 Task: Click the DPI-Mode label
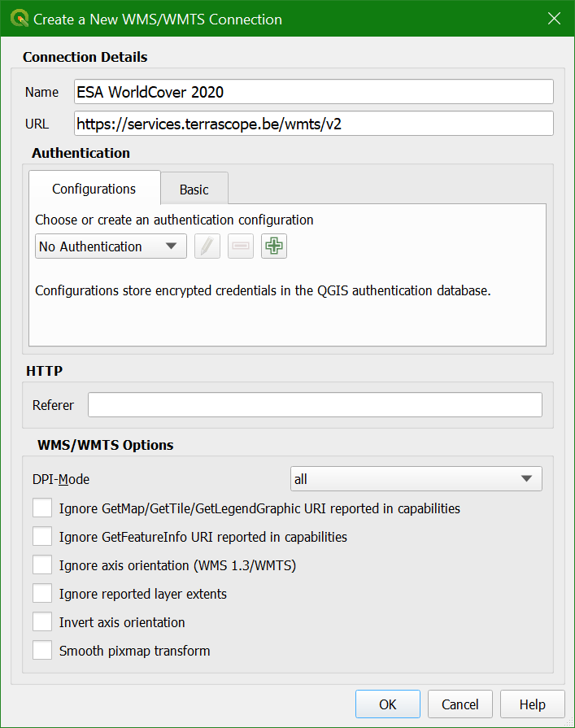point(61,479)
